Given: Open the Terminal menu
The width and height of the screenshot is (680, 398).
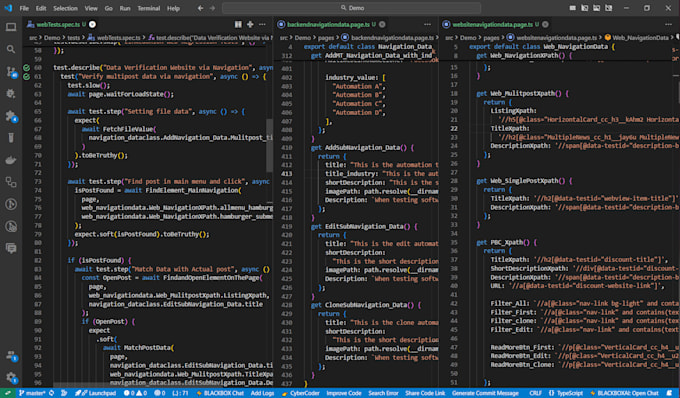Looking at the screenshot, I should (x=148, y=8).
